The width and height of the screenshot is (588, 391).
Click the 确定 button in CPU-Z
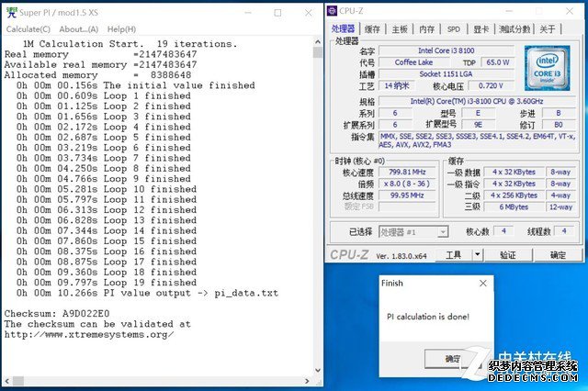[558, 255]
